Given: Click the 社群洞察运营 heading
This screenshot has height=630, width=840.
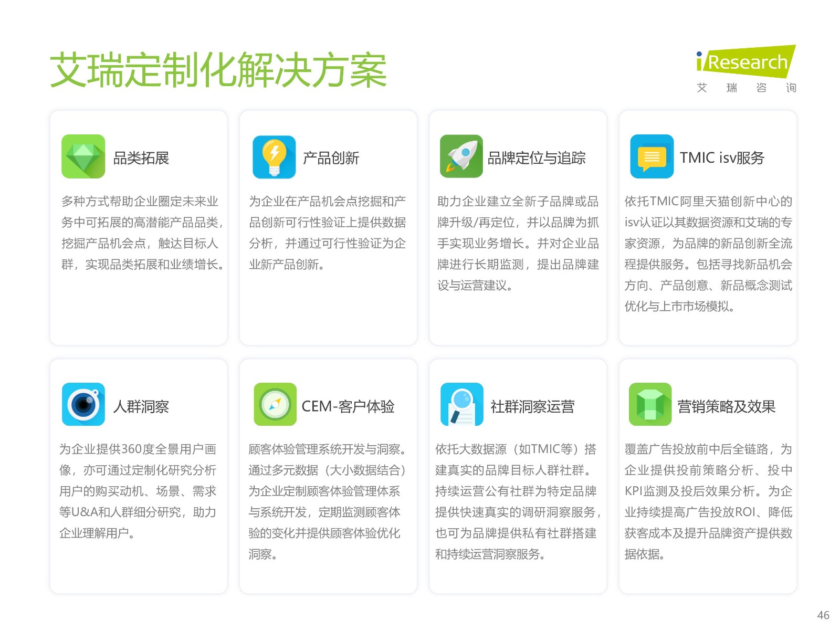Looking at the screenshot, I should [x=533, y=407].
